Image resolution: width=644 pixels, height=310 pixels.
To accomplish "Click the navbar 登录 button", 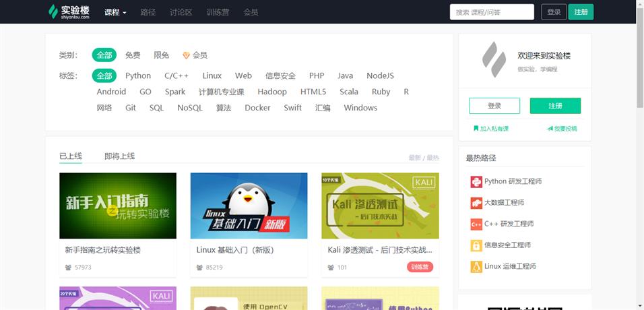I will pos(554,12).
